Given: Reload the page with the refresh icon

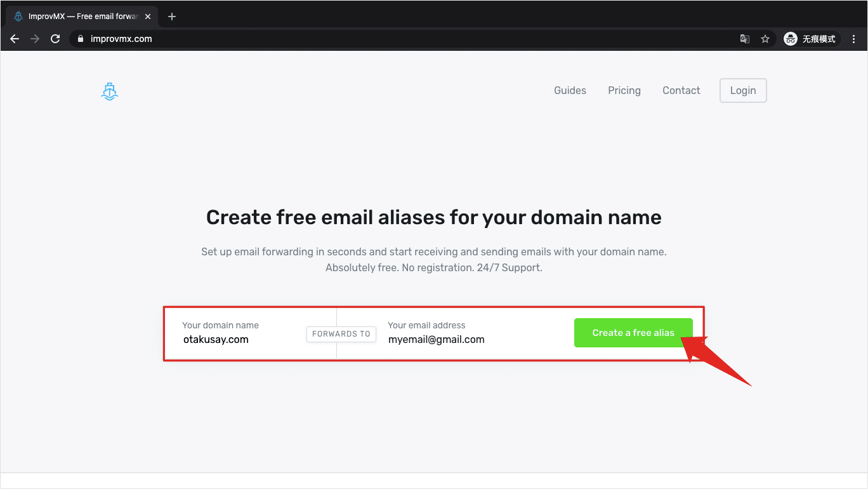Looking at the screenshot, I should (x=55, y=39).
